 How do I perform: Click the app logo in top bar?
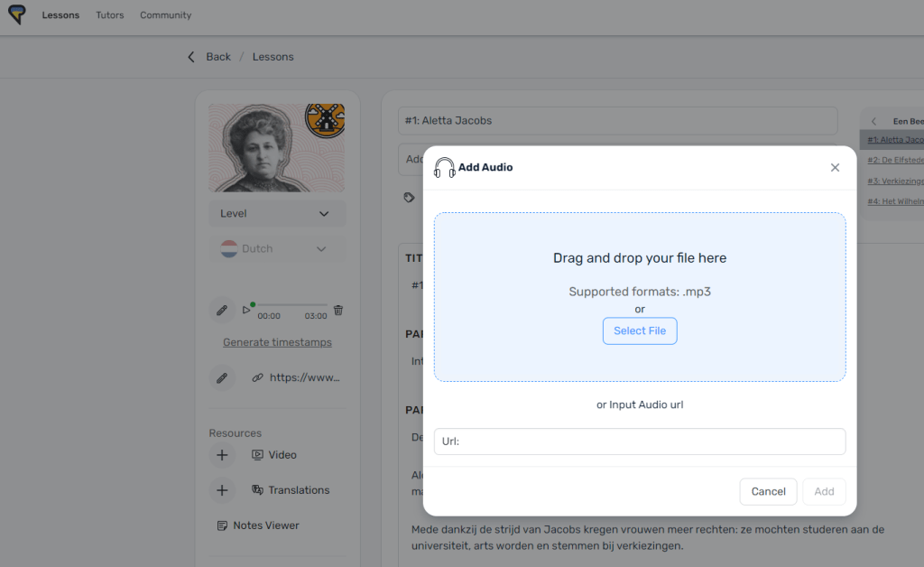(x=16, y=14)
